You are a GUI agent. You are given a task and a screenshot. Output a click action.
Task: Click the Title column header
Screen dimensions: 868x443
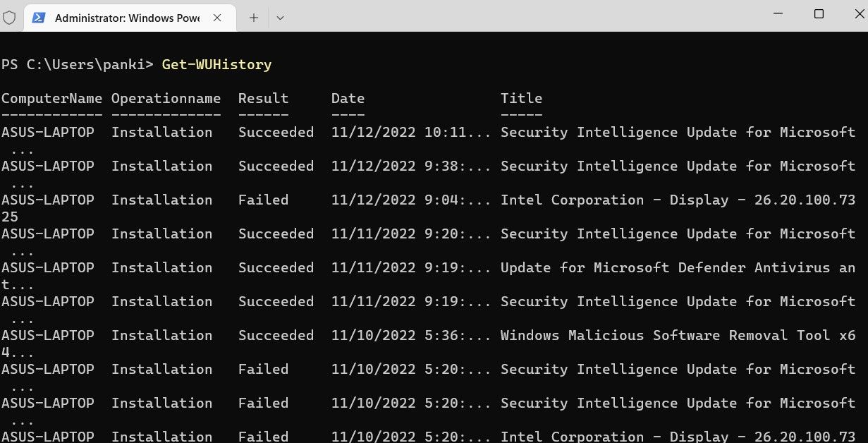[521, 98]
